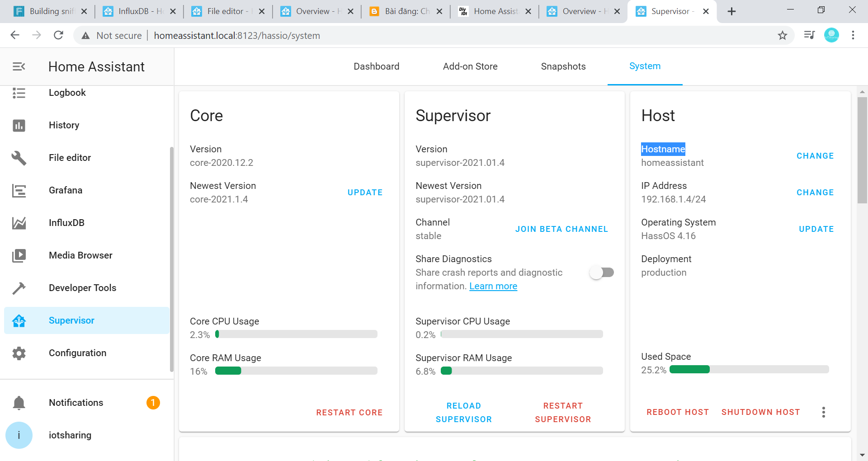The width and height of the screenshot is (868, 461).
Task: Open the History sidebar panel
Action: point(64,125)
